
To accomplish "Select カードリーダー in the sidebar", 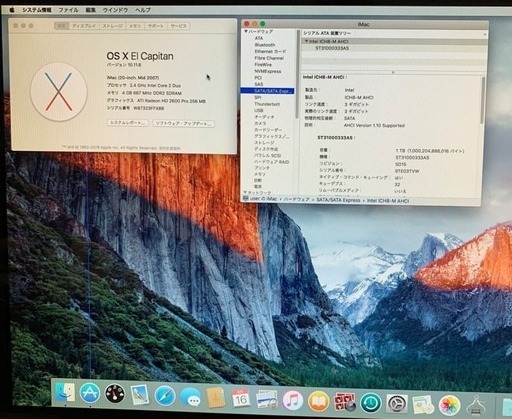I will (x=268, y=130).
